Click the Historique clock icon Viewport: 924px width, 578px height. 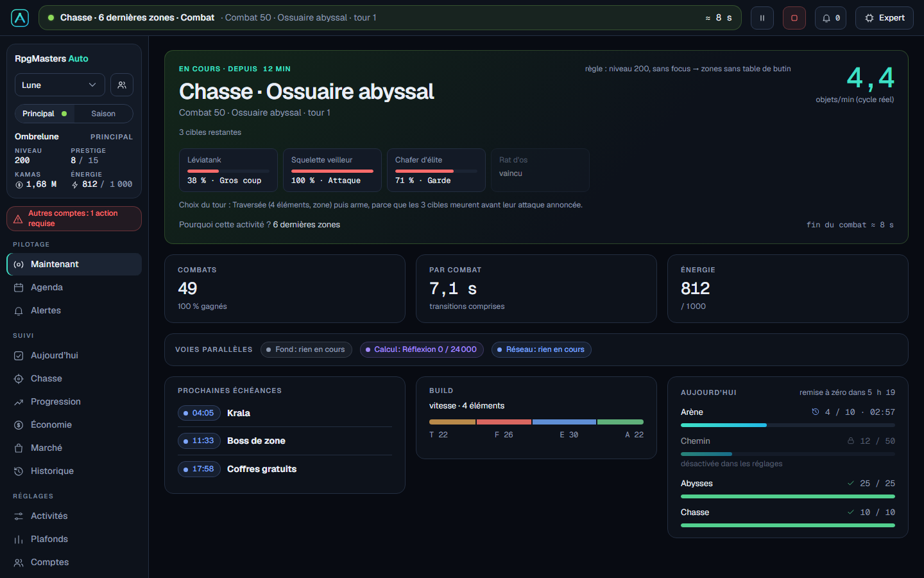(x=19, y=471)
